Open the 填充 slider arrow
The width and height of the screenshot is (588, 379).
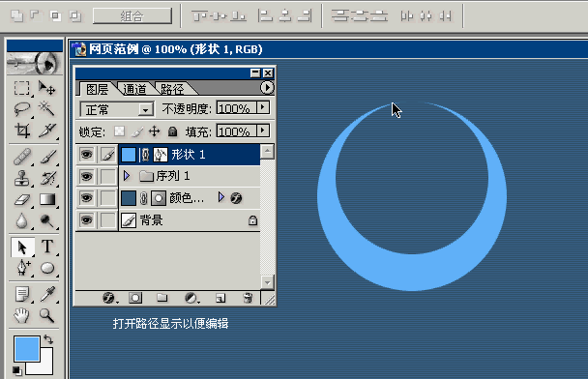[263, 131]
